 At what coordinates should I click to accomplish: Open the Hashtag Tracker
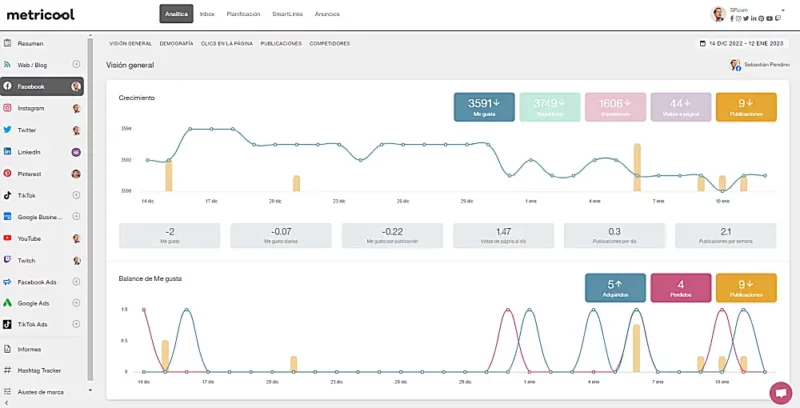41,370
